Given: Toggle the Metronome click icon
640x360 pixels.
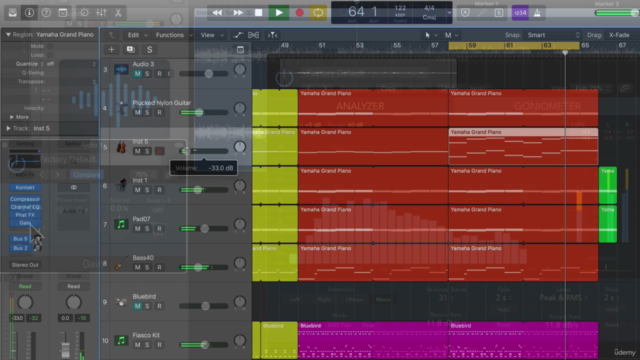Looking at the screenshot, I should 537,13.
